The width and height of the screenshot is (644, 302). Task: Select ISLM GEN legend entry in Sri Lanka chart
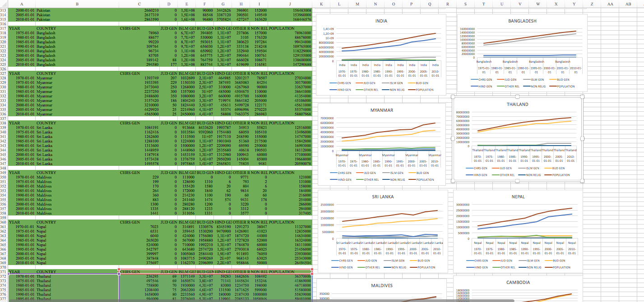click(394, 261)
